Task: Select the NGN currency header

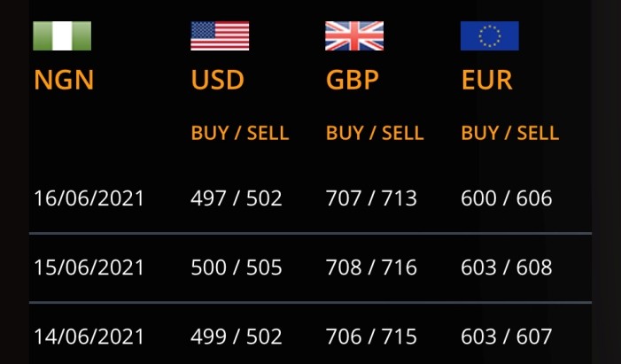Action: click(x=64, y=81)
